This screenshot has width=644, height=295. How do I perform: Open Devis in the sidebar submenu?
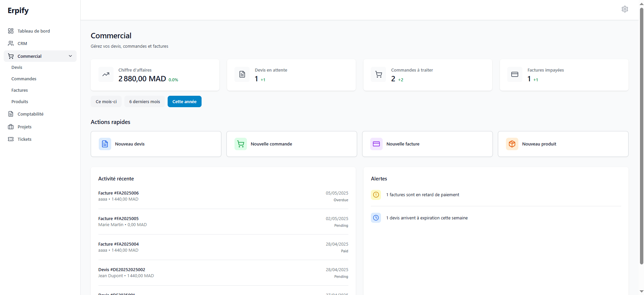pyautogui.click(x=17, y=67)
